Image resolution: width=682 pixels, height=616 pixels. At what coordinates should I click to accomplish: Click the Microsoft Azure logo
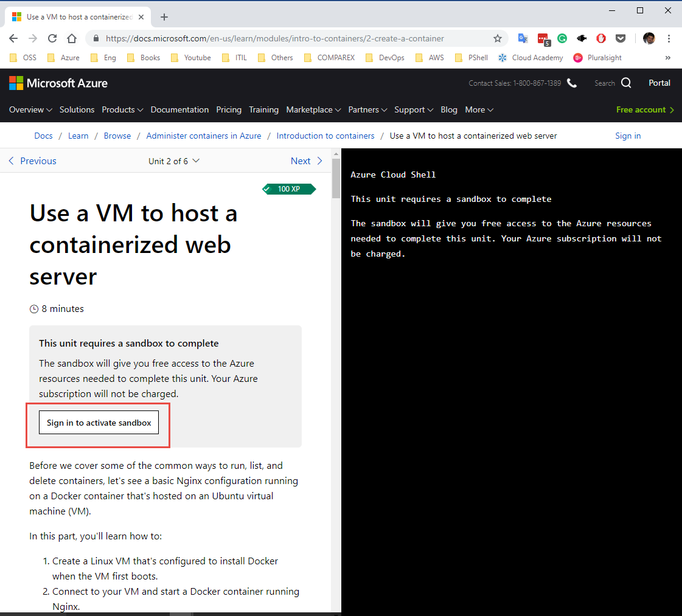coord(58,83)
